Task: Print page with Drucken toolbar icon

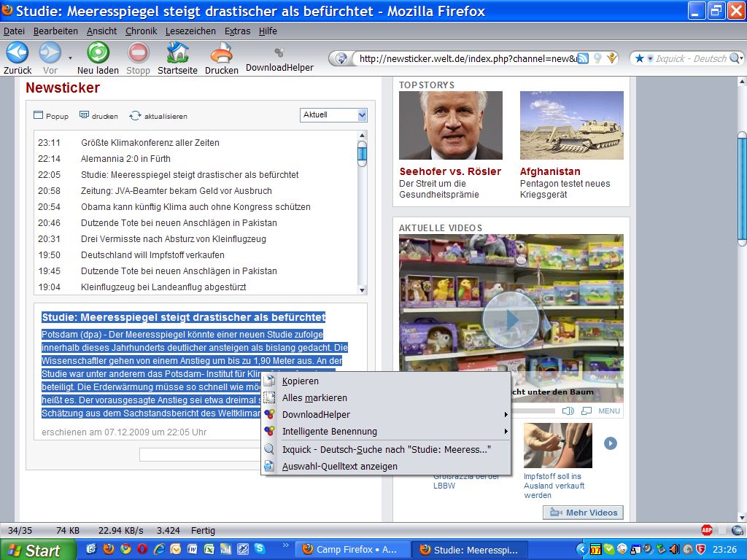Action: pos(222,52)
